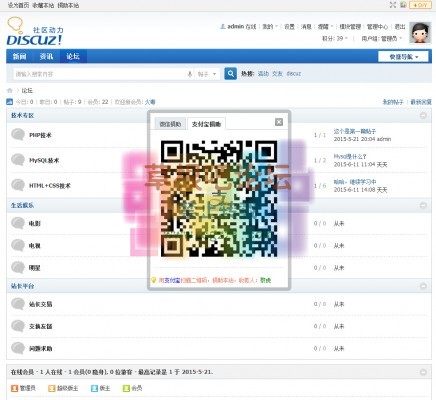Click hot search keyword 交友

point(277,74)
